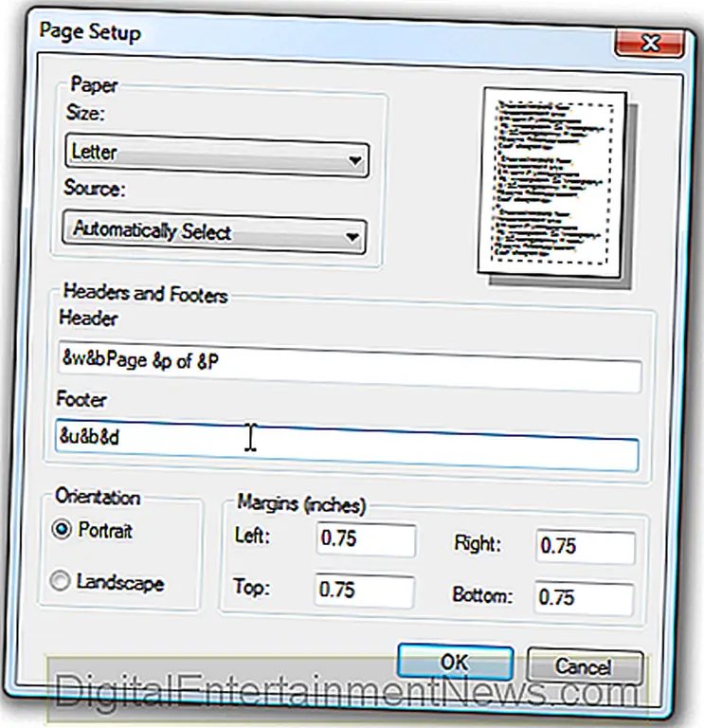Click the Source: label
The width and height of the screenshot is (704, 728).
[95, 188]
